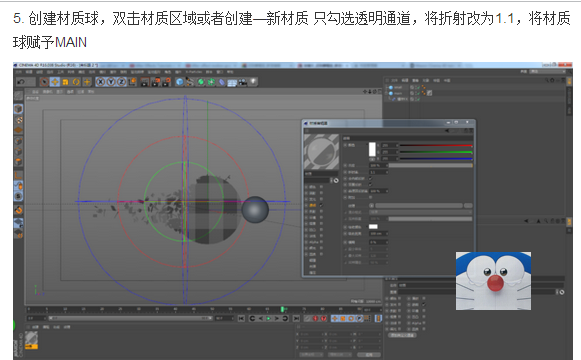Open the Texture dropdown arrow button
This screenshot has width=581, height=360.
372,206
